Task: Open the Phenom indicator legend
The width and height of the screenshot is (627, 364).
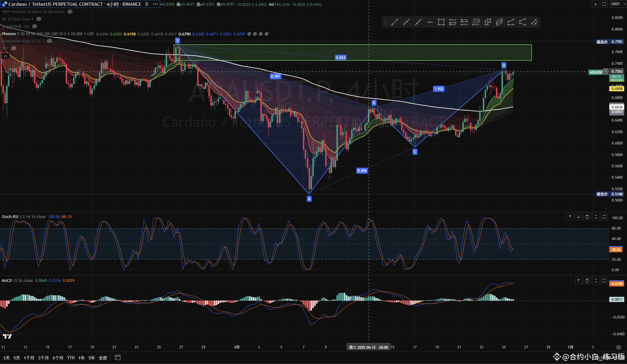Action: [48, 34]
